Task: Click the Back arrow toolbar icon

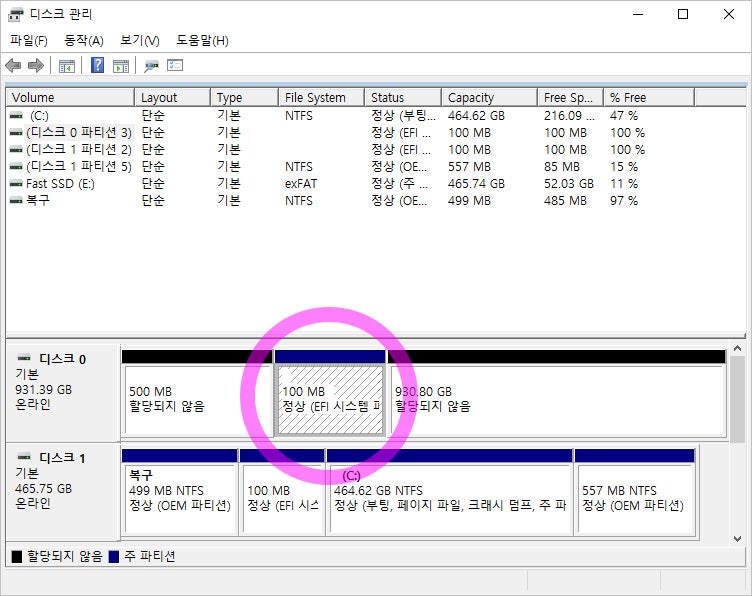Action: pyautogui.click(x=13, y=65)
